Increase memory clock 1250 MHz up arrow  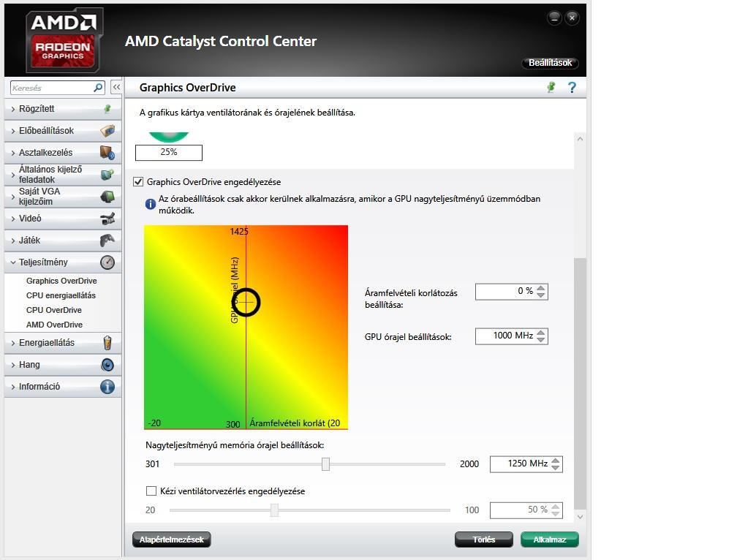[x=556, y=461]
